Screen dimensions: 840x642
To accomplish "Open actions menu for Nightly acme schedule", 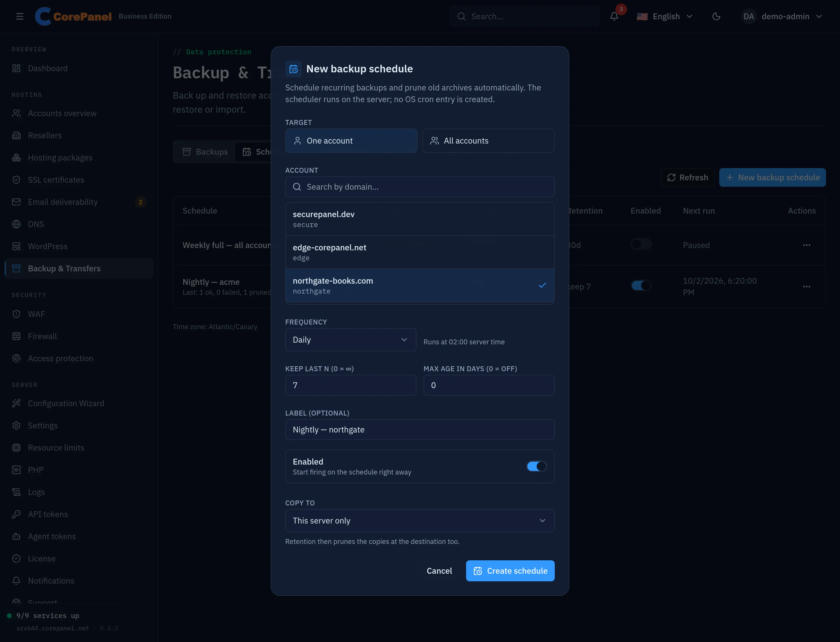I will [806, 287].
